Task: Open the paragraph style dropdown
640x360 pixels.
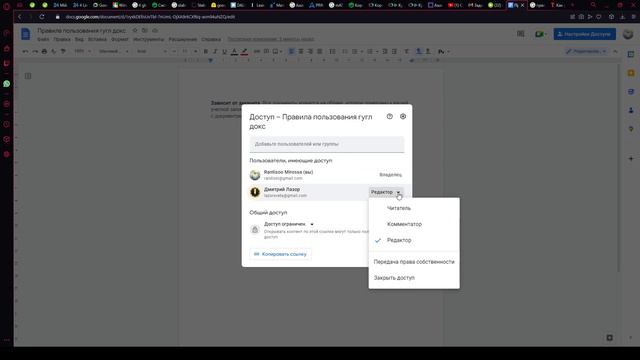Action: (x=113, y=51)
